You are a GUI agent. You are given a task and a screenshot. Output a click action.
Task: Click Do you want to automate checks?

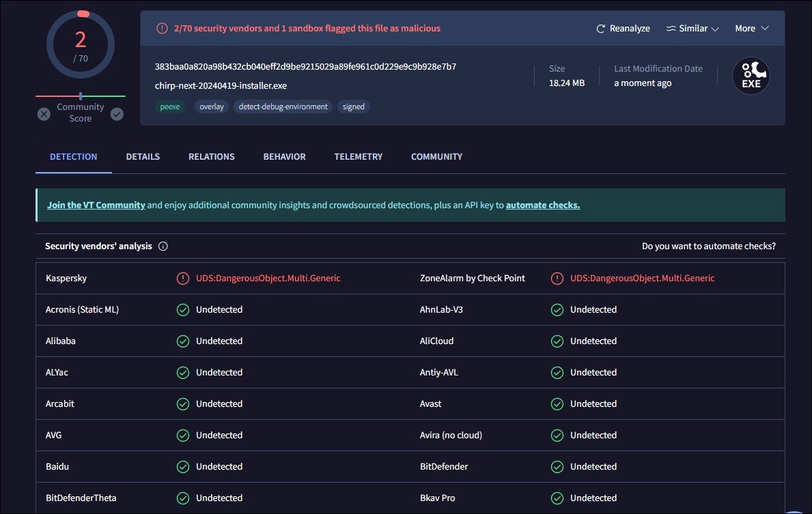coord(709,246)
